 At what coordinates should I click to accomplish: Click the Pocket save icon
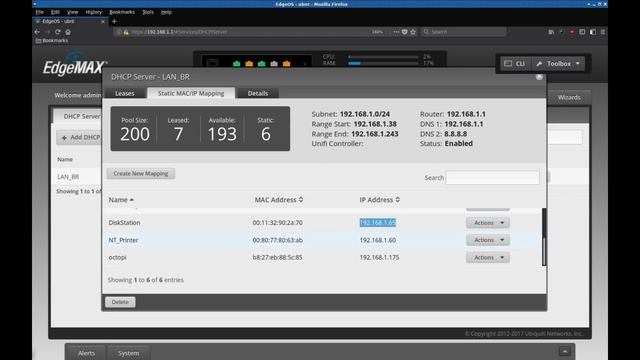click(404, 32)
